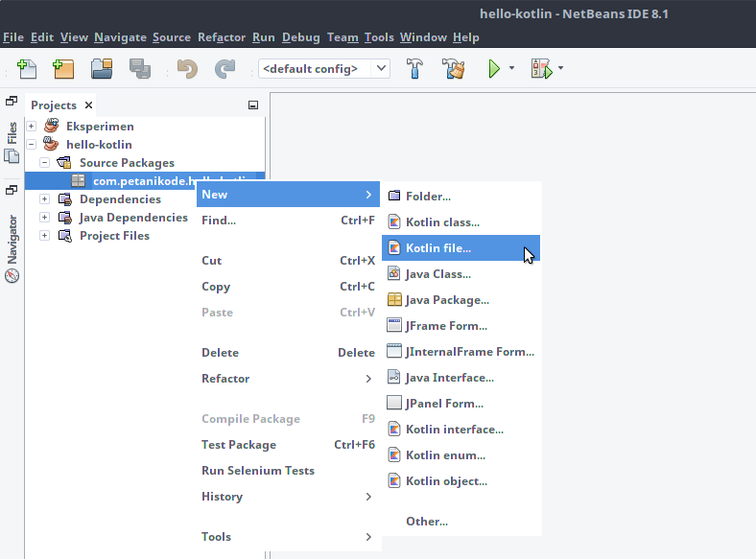Open the Profile button dropdown arrow

coord(560,68)
